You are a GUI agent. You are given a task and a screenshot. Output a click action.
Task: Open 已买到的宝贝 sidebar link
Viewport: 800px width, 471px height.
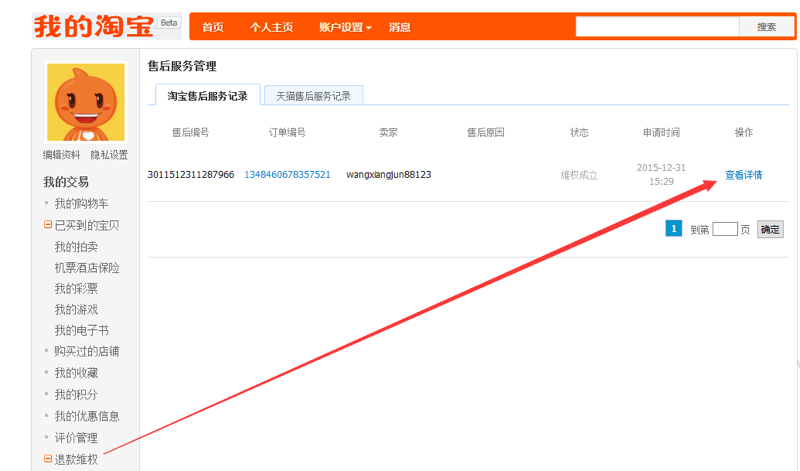pos(87,225)
